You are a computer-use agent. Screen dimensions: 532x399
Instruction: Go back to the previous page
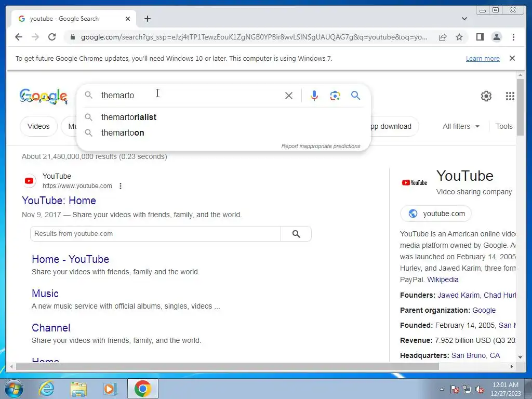[x=19, y=37]
